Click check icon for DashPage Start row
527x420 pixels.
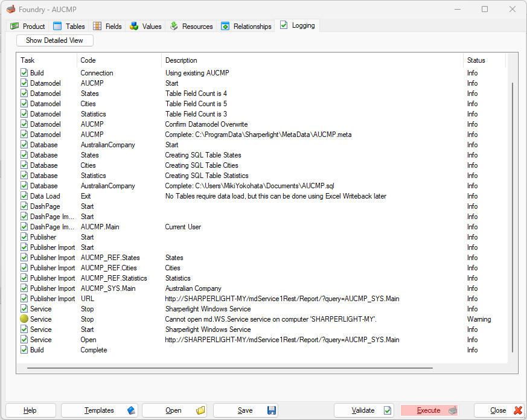(24, 206)
